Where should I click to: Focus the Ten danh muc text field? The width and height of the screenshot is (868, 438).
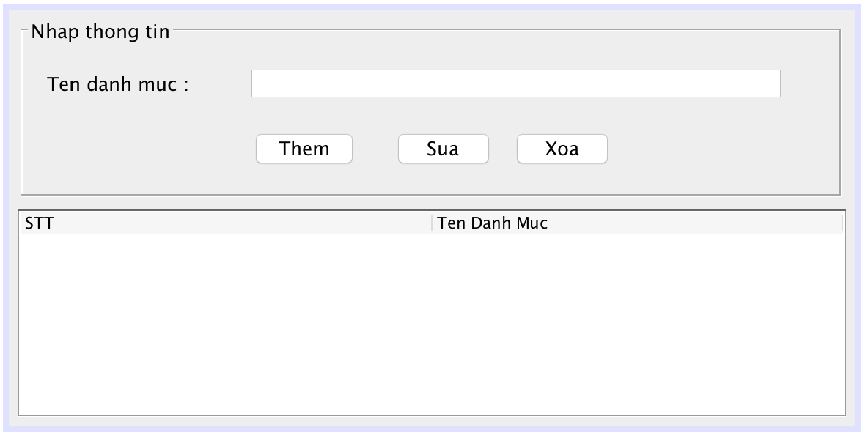click(x=515, y=83)
